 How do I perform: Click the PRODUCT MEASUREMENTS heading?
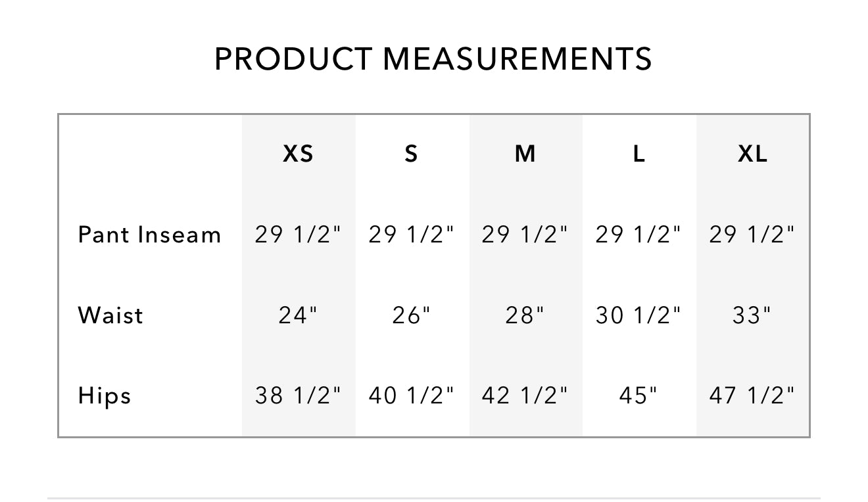tap(433, 59)
